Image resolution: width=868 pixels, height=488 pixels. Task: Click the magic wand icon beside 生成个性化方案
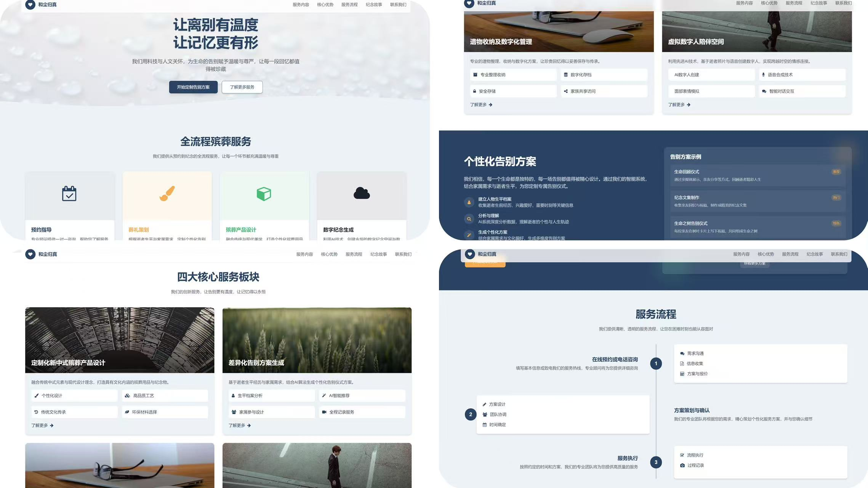pyautogui.click(x=469, y=235)
